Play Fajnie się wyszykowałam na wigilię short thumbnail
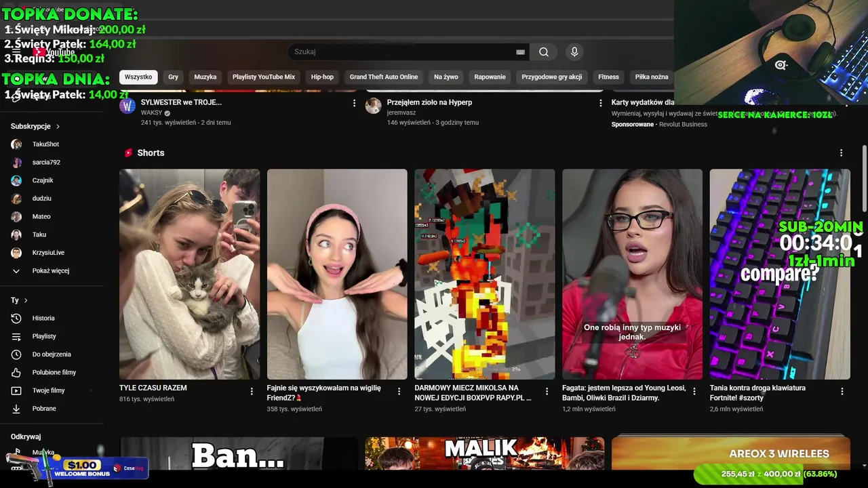Image resolution: width=868 pixels, height=488 pixels. pos(337,274)
